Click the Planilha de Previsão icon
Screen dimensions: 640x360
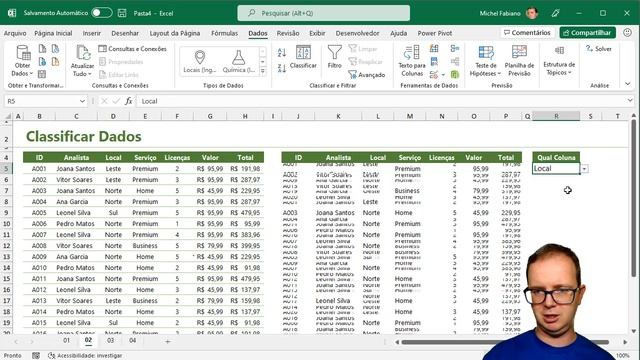[519, 61]
